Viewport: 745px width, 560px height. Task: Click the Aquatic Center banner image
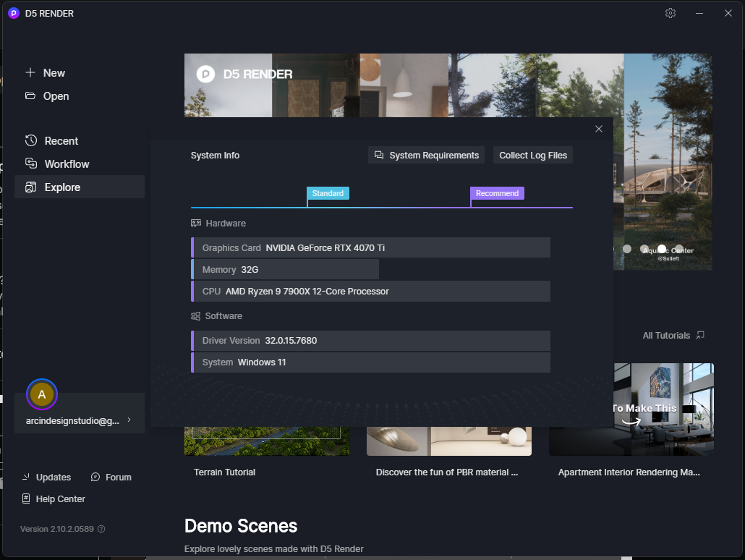pyautogui.click(x=668, y=161)
